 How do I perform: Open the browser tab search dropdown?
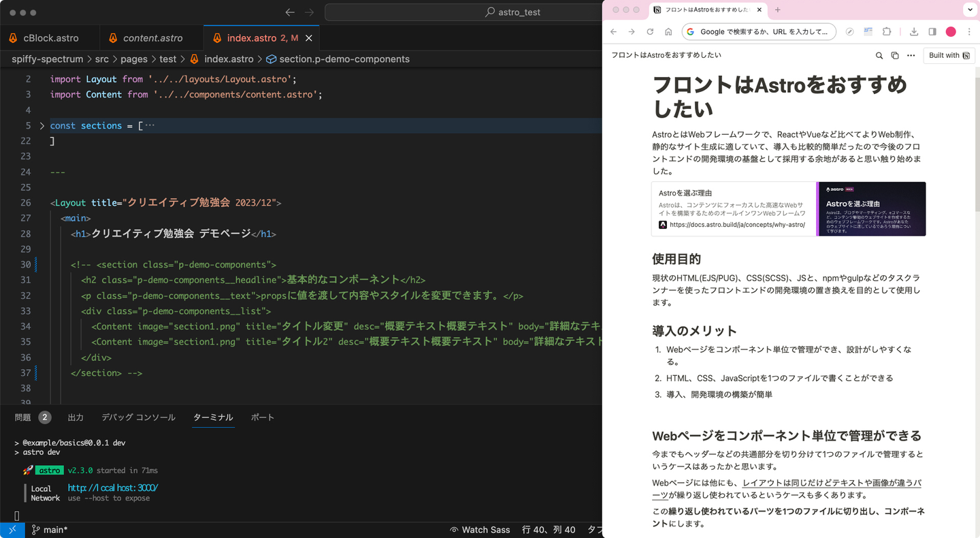(969, 10)
